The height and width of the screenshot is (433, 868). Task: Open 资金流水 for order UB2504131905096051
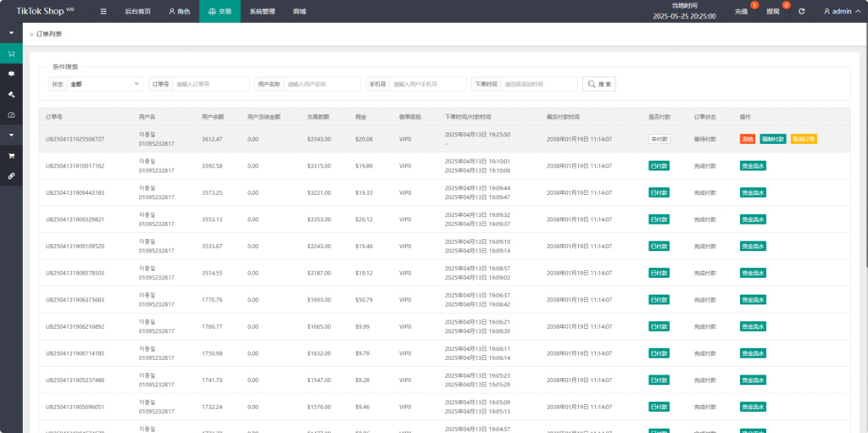753,407
